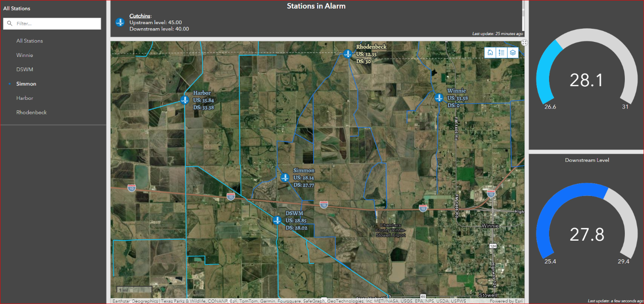Select DSWM in the station list
The height and width of the screenshot is (304, 644).
(x=25, y=70)
